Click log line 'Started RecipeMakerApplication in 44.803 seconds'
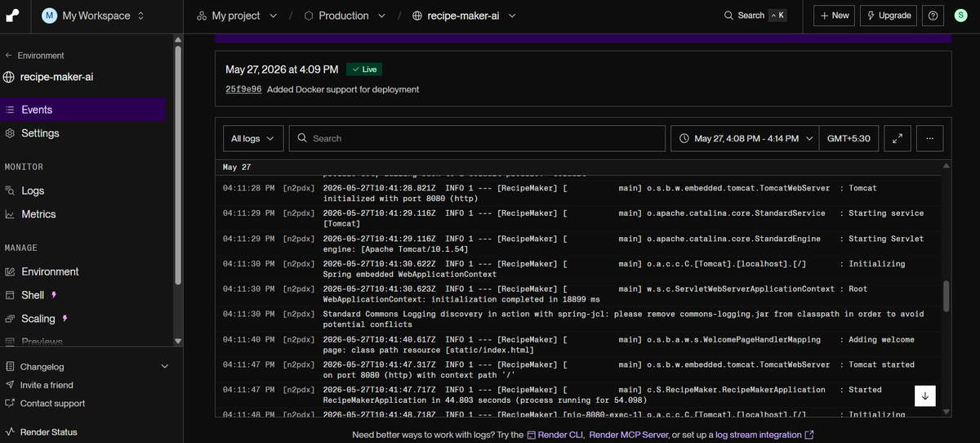The image size is (980, 443). [579, 396]
